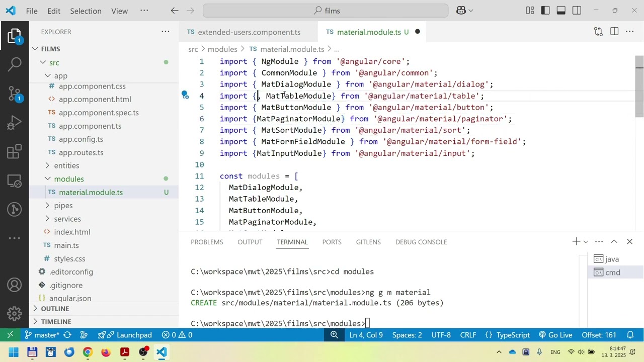Open the notifications bell

tap(630, 335)
